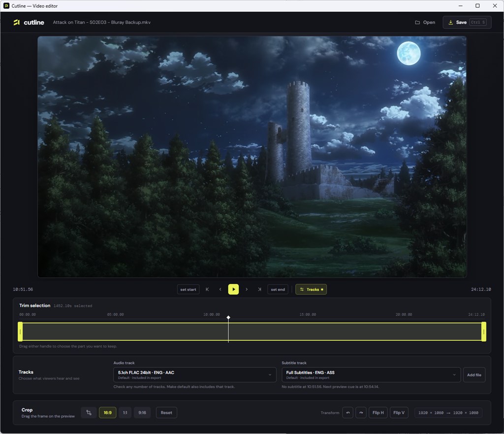
Task: Save the edited video
Action: click(x=467, y=22)
